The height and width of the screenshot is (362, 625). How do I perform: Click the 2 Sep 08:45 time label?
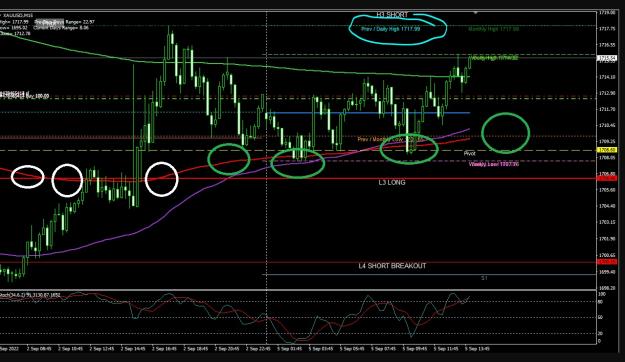pos(39,349)
